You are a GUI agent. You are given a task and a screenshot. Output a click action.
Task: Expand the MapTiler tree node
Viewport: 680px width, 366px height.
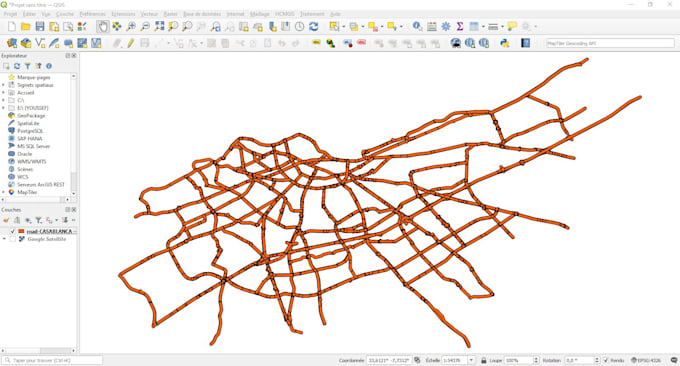pos(3,192)
